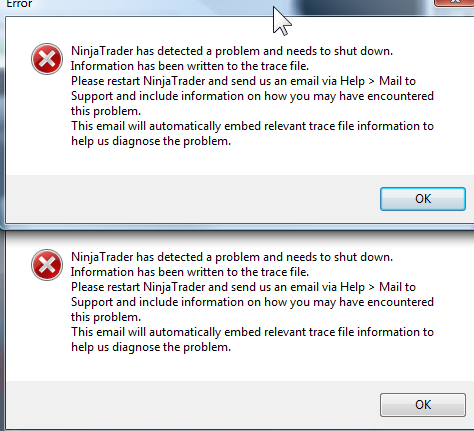Click OK in the upper error dialog
Viewport: 474px width, 431px height.
point(423,199)
